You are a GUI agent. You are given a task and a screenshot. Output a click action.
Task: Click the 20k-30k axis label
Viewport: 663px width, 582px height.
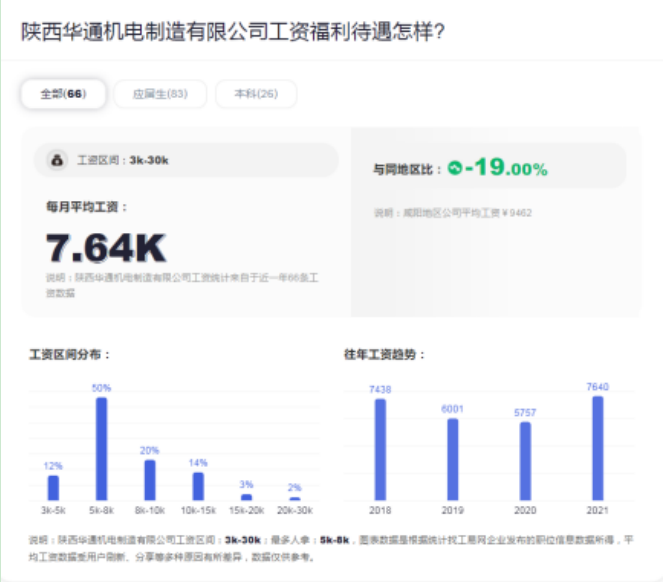coord(295,510)
